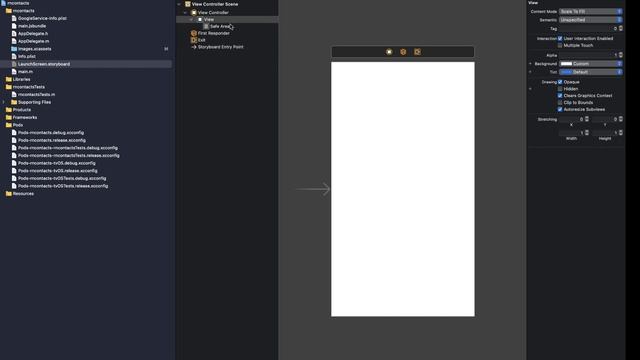This screenshot has width=640, height=360.
Task: Select GoogleService-Info.plist in the navigator
Action: click(x=42, y=18)
